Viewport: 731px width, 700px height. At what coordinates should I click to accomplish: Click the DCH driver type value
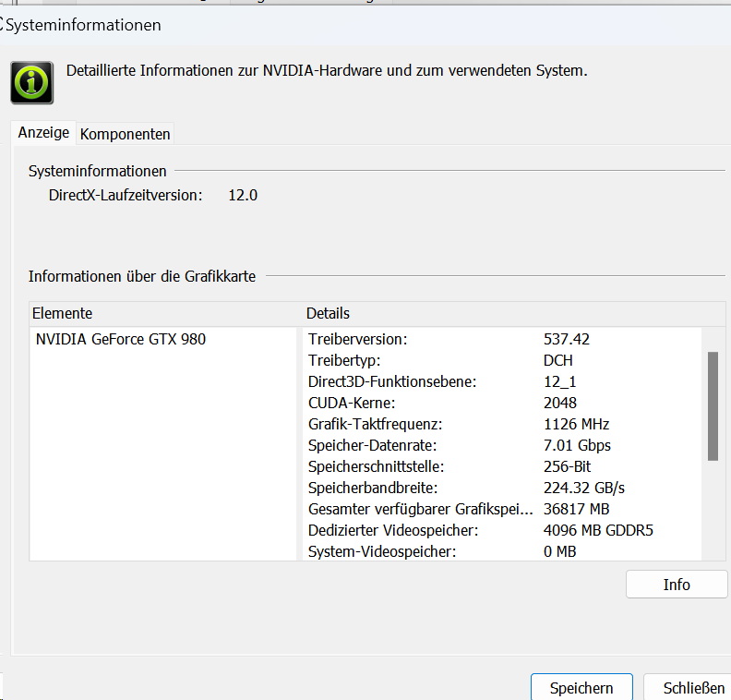pyautogui.click(x=558, y=360)
